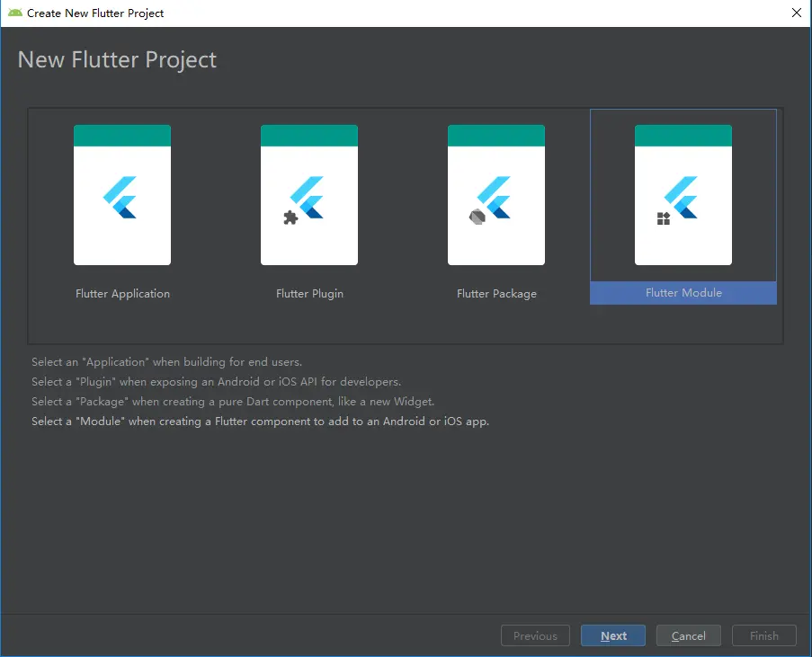Click the "Plugin" description line

click(x=217, y=382)
